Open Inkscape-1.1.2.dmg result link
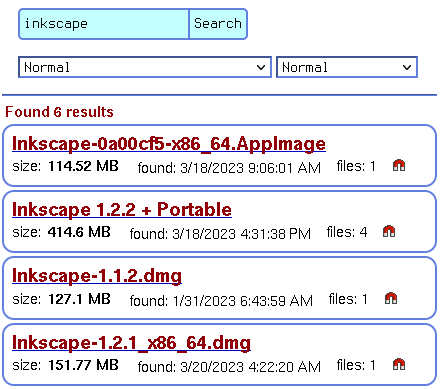The width and height of the screenshot is (444, 389). 97,276
